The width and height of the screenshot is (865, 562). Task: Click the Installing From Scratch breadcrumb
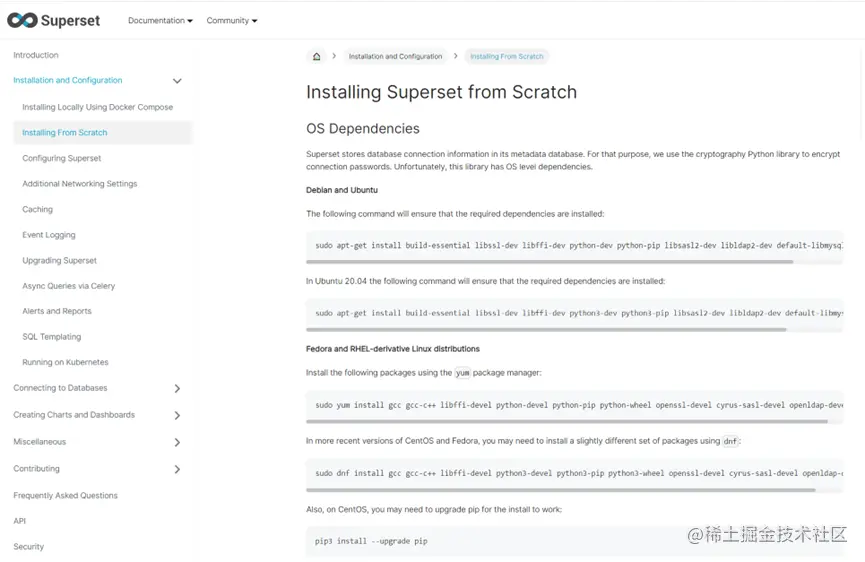coord(507,57)
